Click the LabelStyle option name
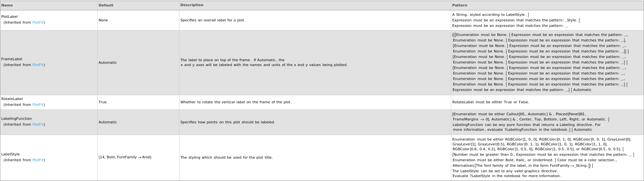 pos(10,154)
